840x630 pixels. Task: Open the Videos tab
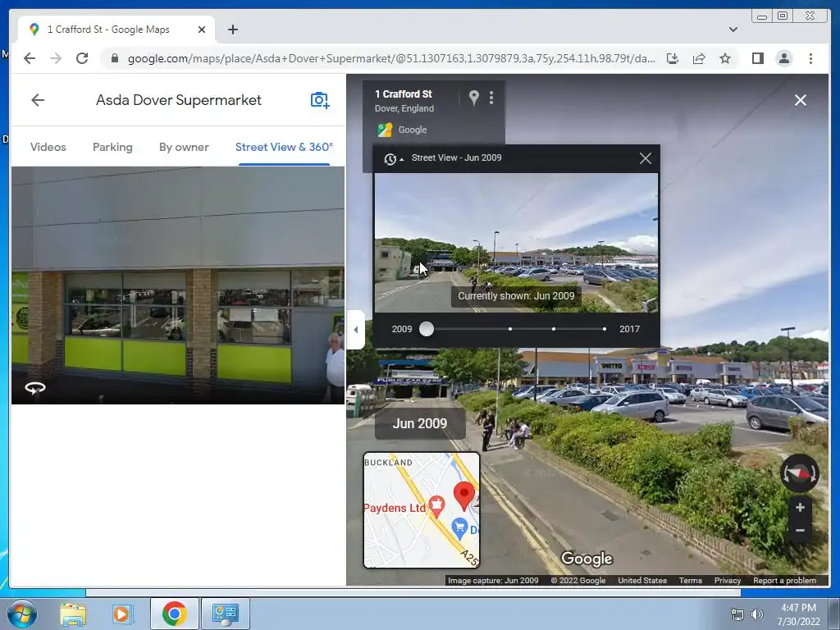[48, 147]
